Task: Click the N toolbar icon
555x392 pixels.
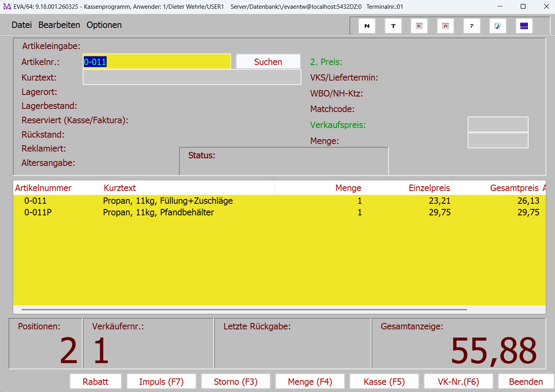Action: click(367, 26)
